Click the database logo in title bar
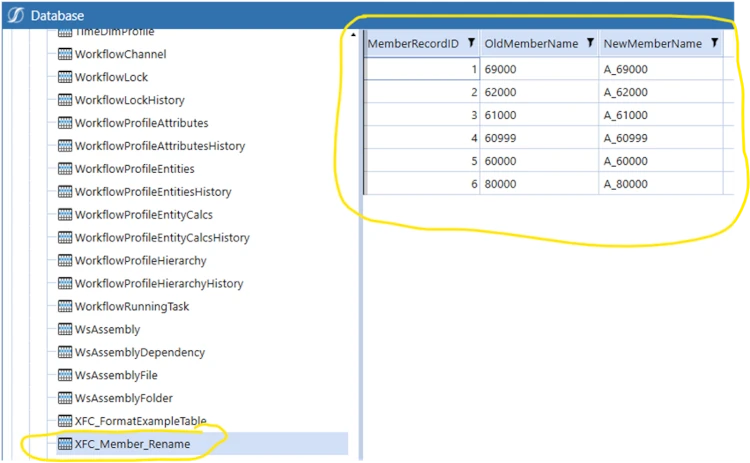 15,16
